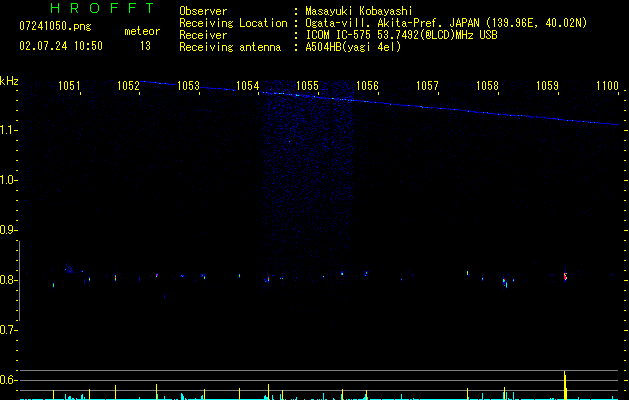Screen dimensions: 629x400
Task: Click the 0.7 frequency axis label
Action: (x=8, y=330)
